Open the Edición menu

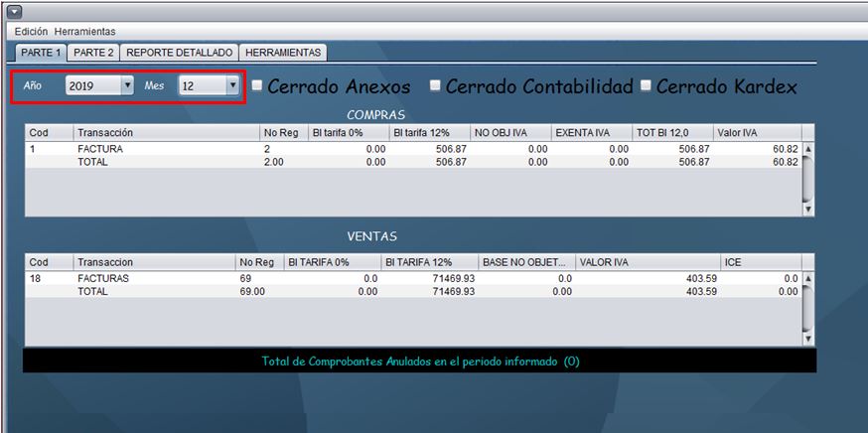click(x=31, y=32)
